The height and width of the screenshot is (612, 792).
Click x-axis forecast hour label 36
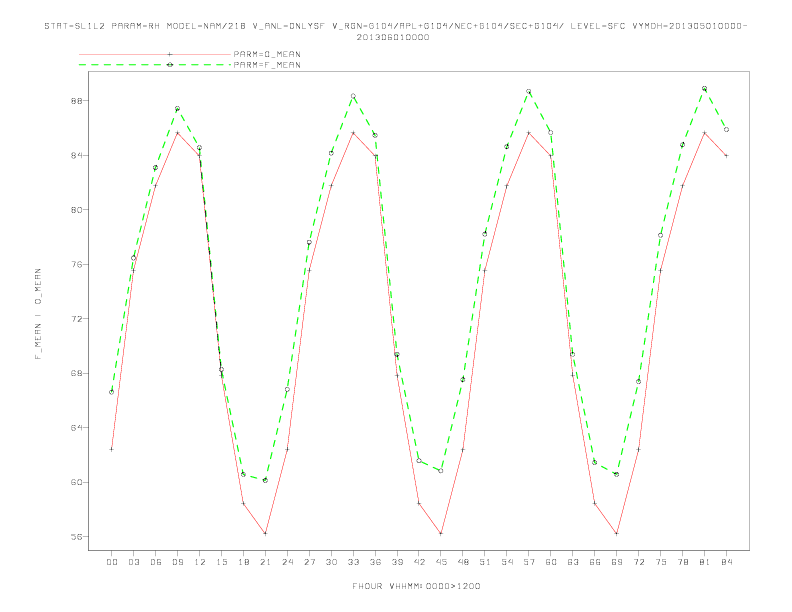click(375, 562)
